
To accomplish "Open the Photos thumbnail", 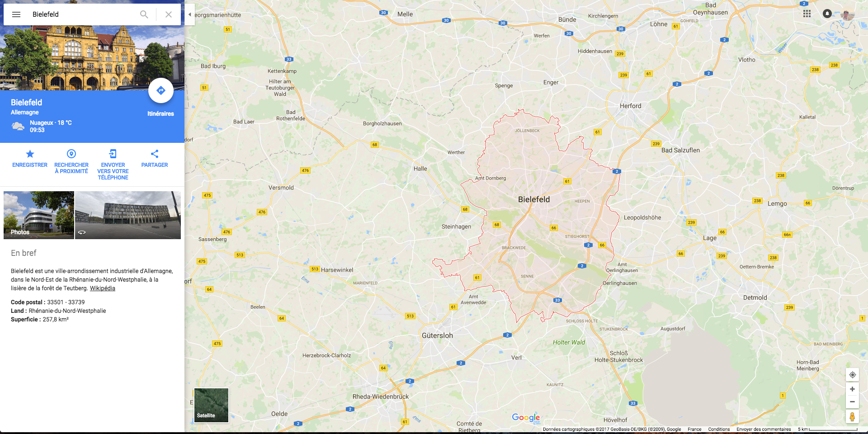I will pyautogui.click(x=39, y=215).
